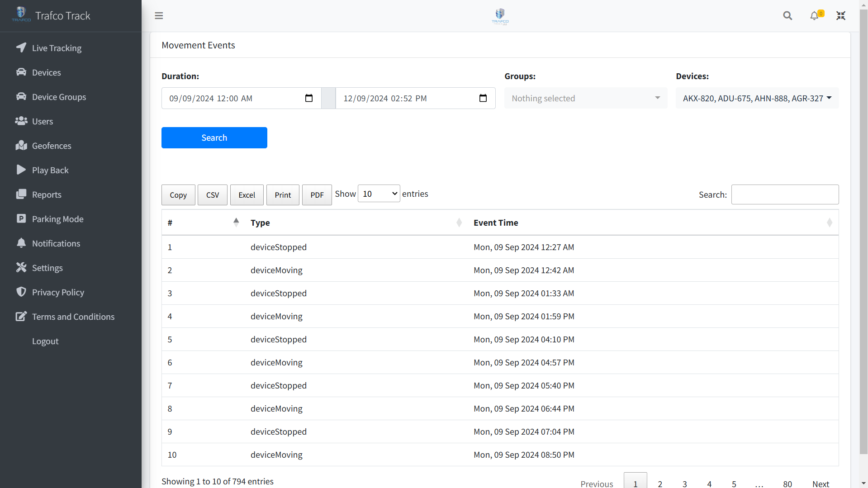
Task: Expand the Devices list dropdown
Action: coord(757,98)
